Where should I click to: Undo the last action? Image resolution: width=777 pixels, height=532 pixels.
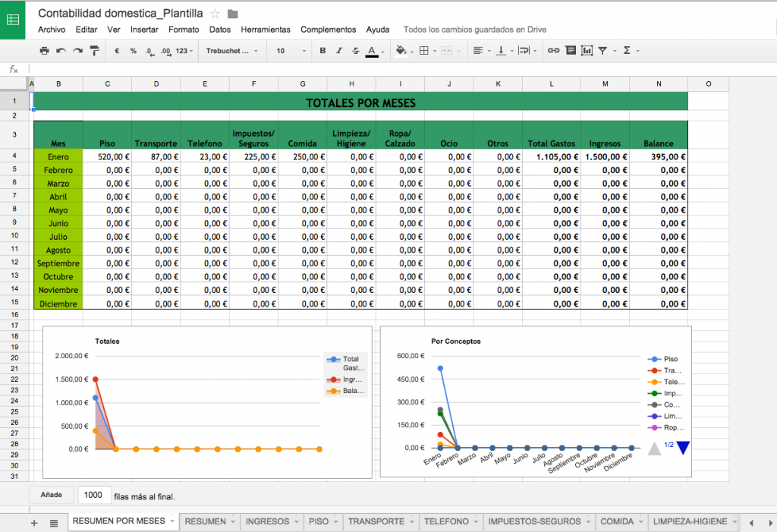coord(61,51)
